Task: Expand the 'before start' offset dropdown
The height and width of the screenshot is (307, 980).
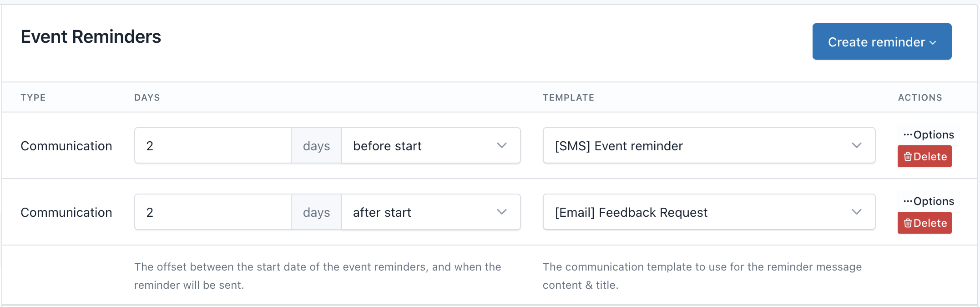Action: (x=431, y=145)
